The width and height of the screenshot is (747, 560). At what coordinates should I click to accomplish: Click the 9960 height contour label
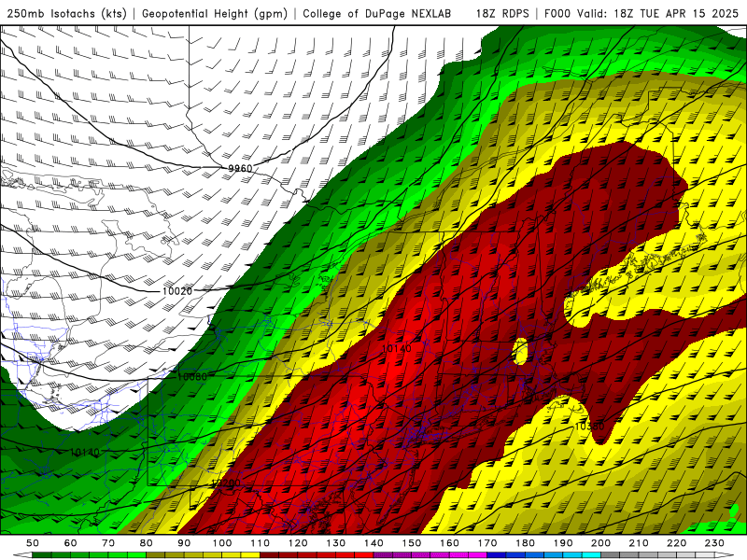[240, 169]
